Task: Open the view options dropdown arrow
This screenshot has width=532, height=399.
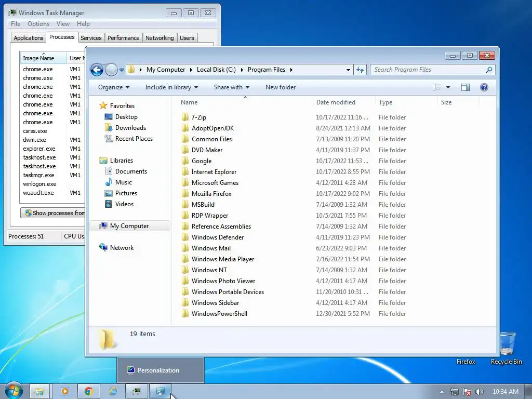Action: 448,87
